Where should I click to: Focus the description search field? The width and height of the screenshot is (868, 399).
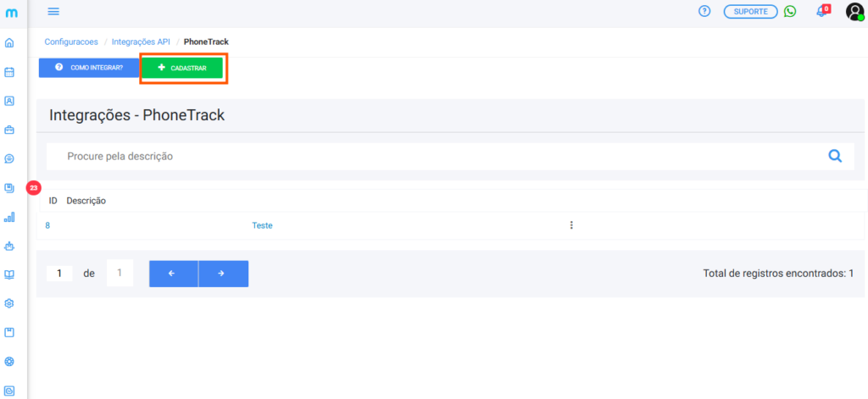[x=424, y=156]
